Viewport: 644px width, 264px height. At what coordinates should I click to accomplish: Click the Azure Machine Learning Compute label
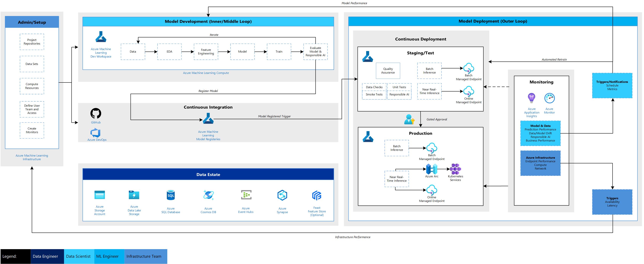[x=206, y=73]
